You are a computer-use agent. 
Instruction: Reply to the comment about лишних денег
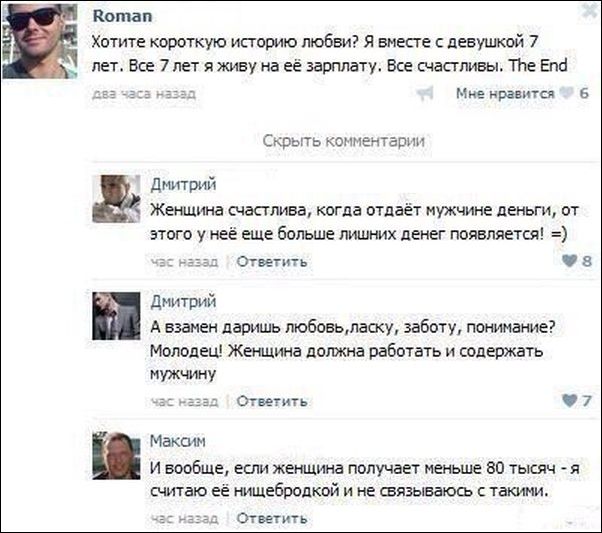pyautogui.click(x=272, y=262)
